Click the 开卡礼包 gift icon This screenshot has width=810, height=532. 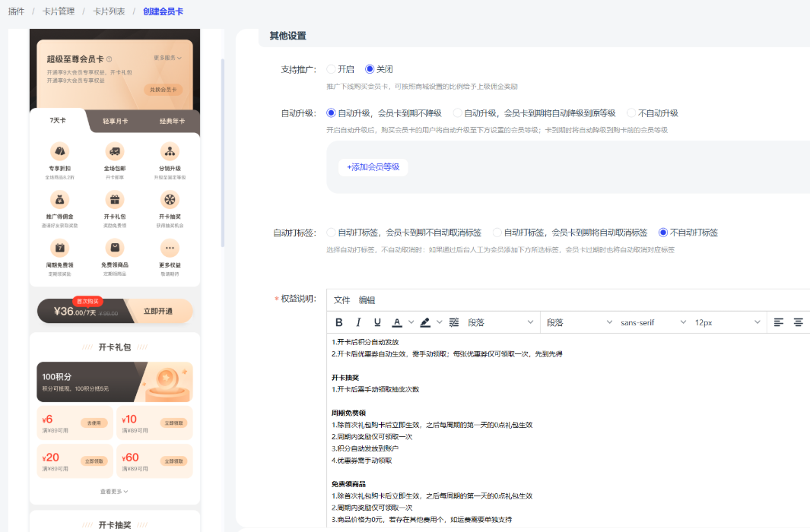click(x=115, y=200)
